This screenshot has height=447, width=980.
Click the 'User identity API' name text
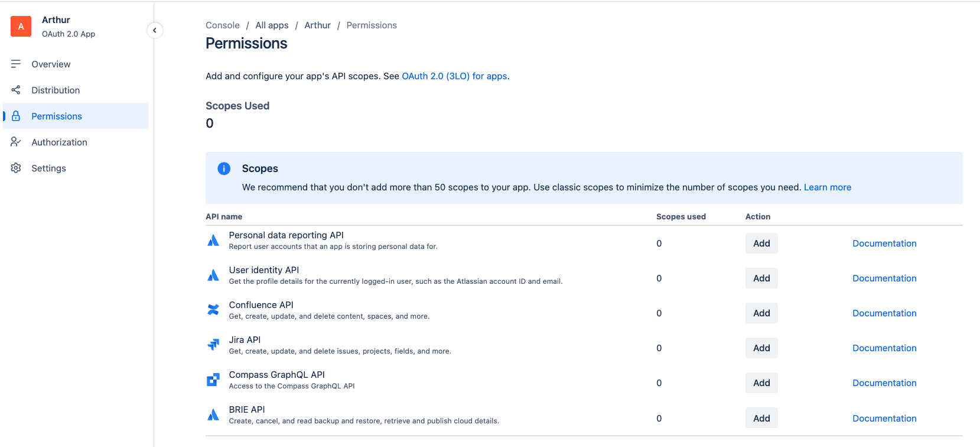[x=264, y=270]
